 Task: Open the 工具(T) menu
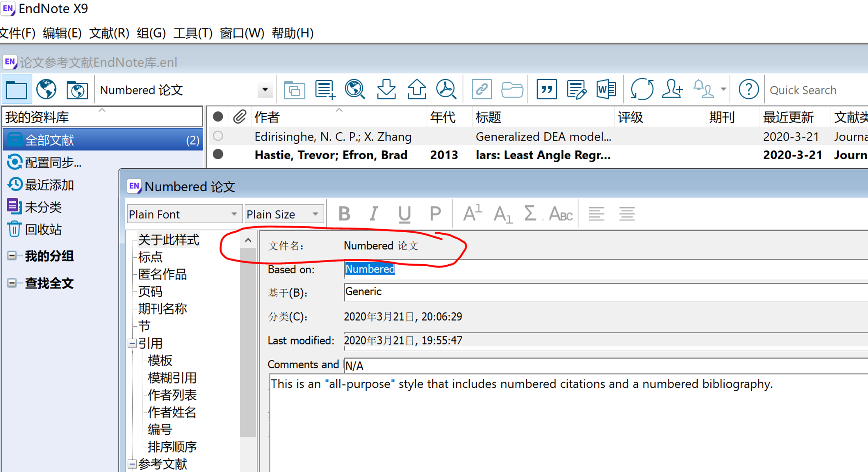point(193,33)
